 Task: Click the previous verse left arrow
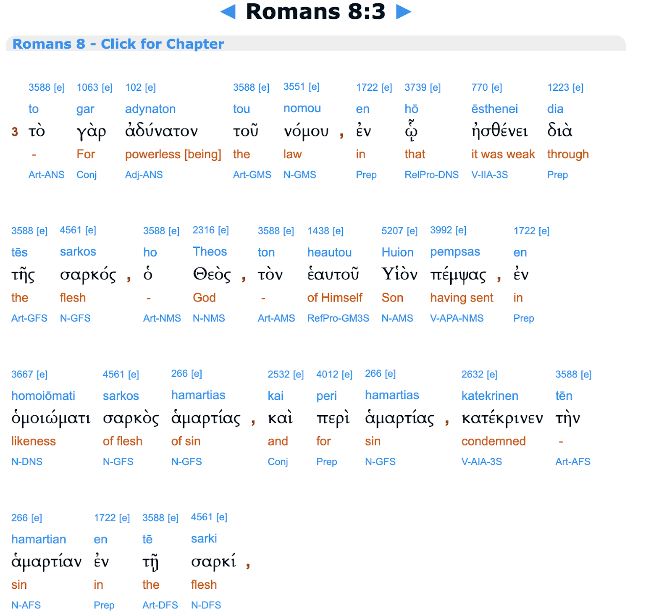point(228,12)
